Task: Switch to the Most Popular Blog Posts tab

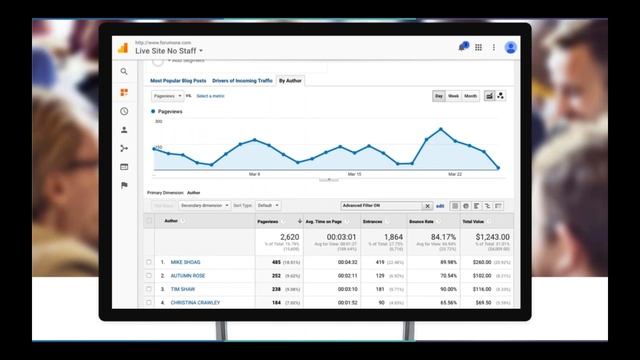Action: point(178,81)
